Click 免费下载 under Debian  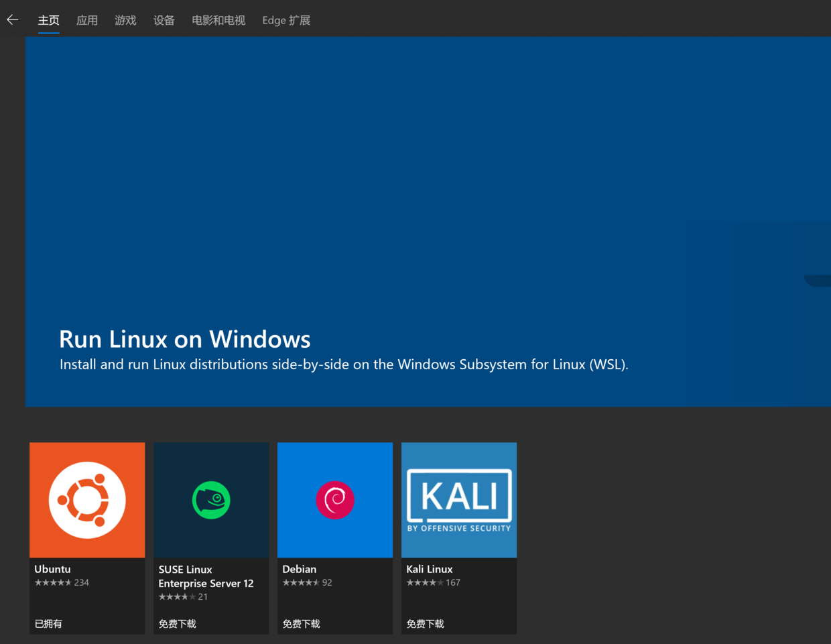[301, 623]
